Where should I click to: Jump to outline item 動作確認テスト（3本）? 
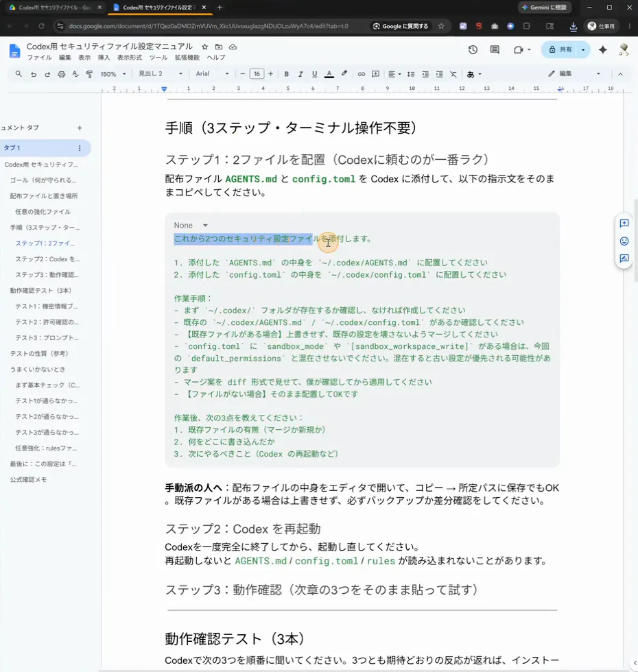pos(40,291)
